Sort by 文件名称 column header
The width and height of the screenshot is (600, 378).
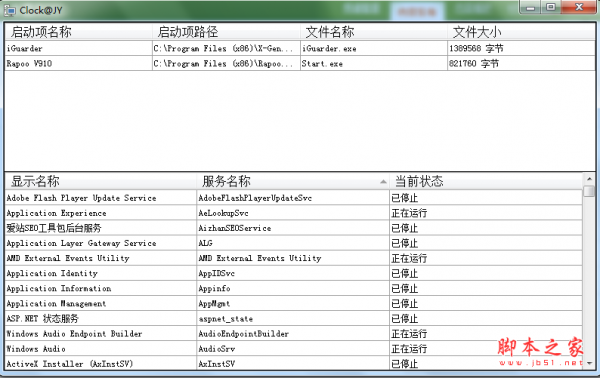click(x=373, y=32)
